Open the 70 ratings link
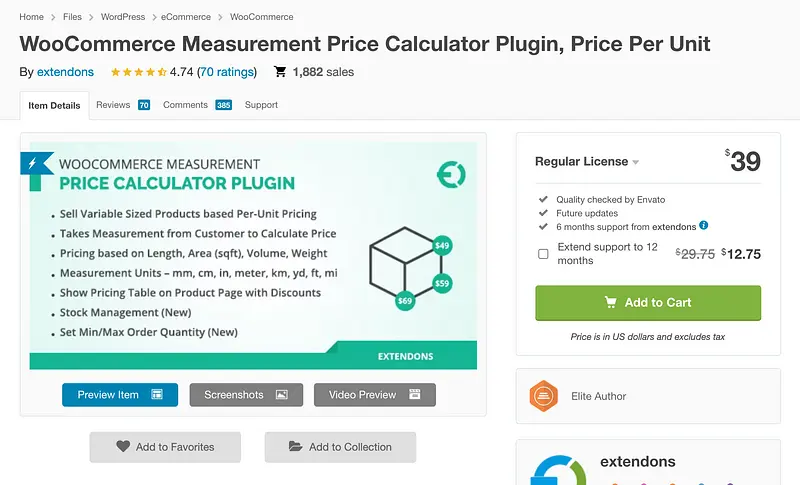 (x=227, y=72)
